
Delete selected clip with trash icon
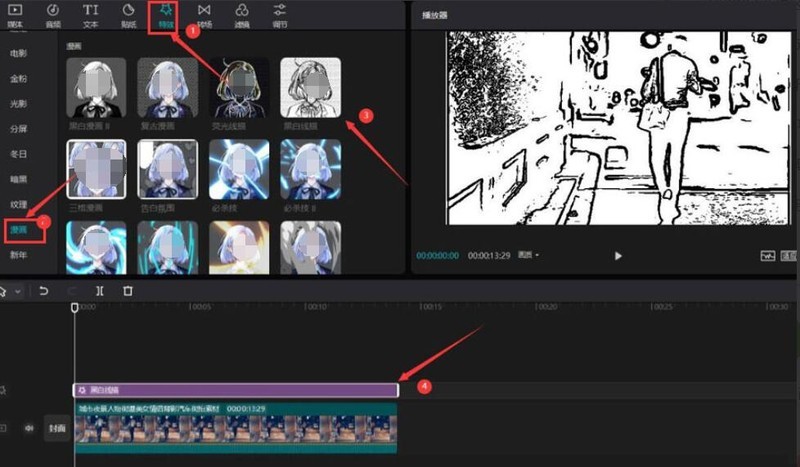pyautogui.click(x=127, y=291)
